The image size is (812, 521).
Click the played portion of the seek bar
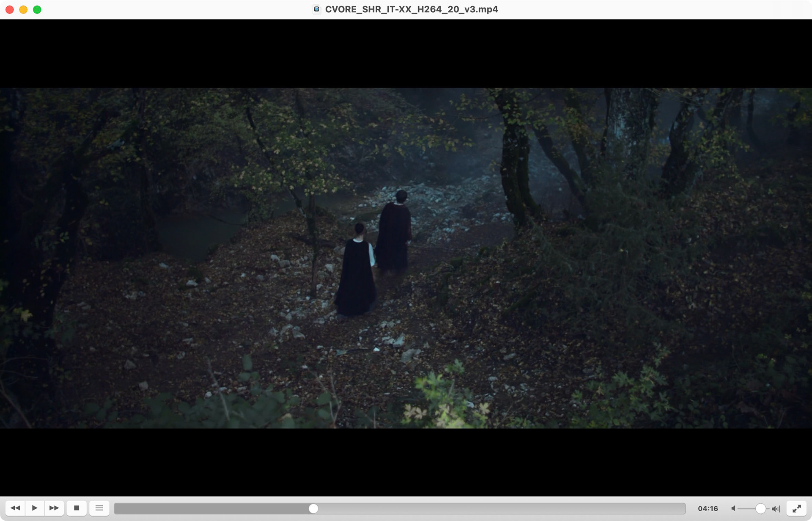pos(211,508)
